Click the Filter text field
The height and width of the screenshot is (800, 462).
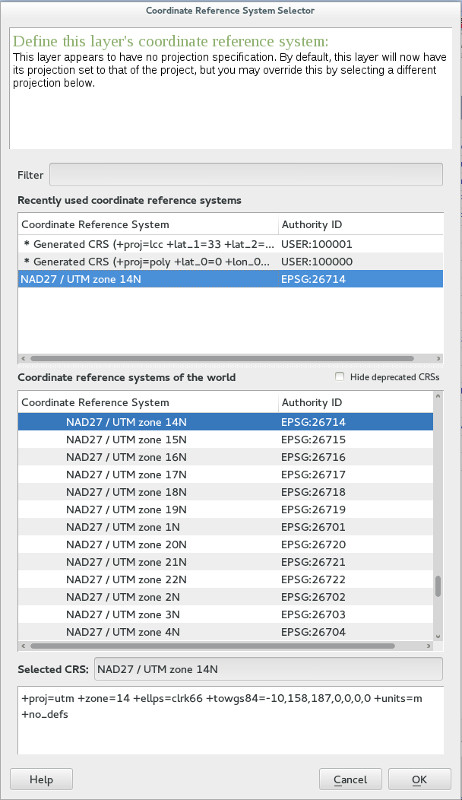tap(246, 174)
